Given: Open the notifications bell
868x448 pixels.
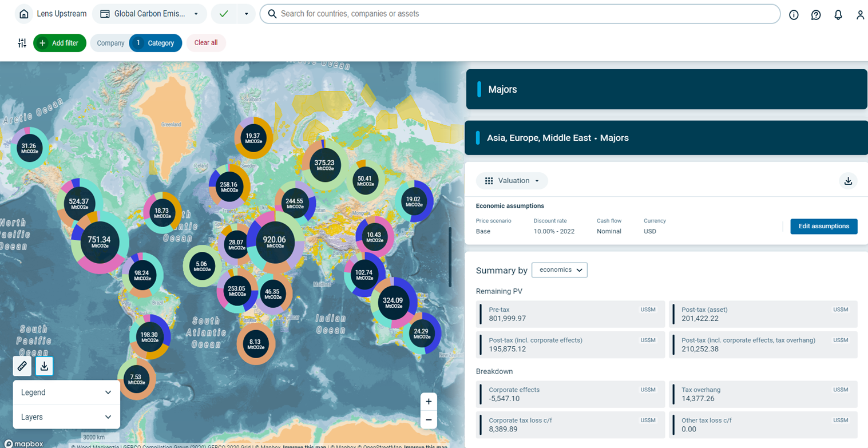Looking at the screenshot, I should [x=838, y=15].
